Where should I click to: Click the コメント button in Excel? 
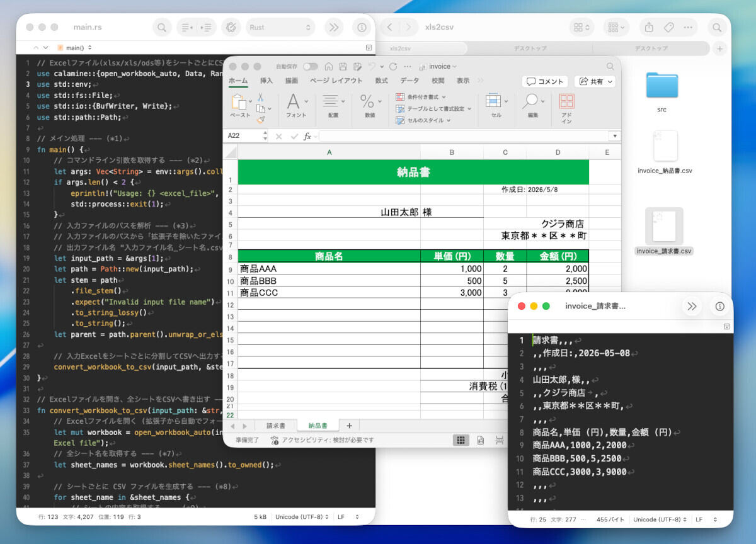[546, 82]
